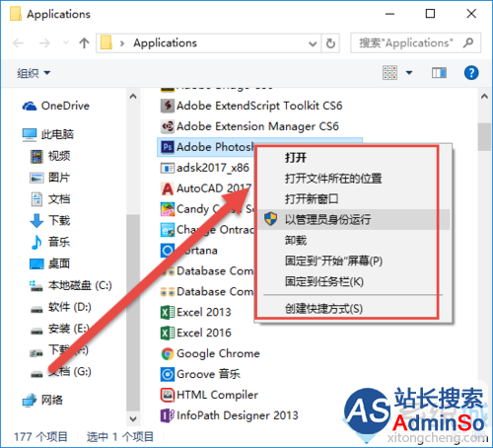
Task: Open the 组织 dropdown menu
Action: coord(34,73)
